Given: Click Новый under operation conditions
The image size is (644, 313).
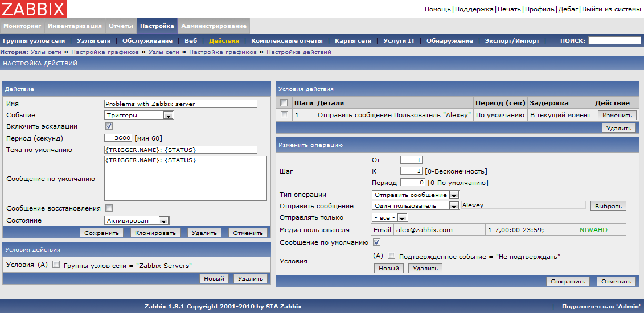Looking at the screenshot, I should (x=389, y=268).
